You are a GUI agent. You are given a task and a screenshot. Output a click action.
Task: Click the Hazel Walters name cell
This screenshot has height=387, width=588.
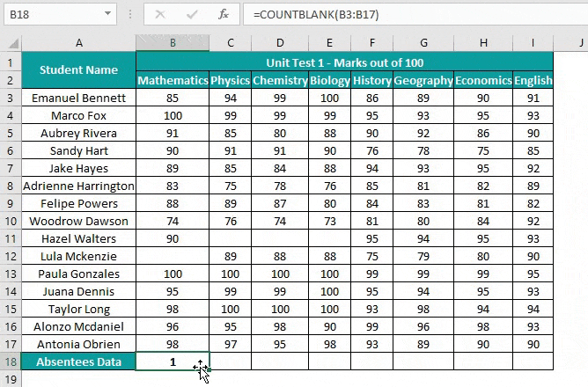click(78, 238)
